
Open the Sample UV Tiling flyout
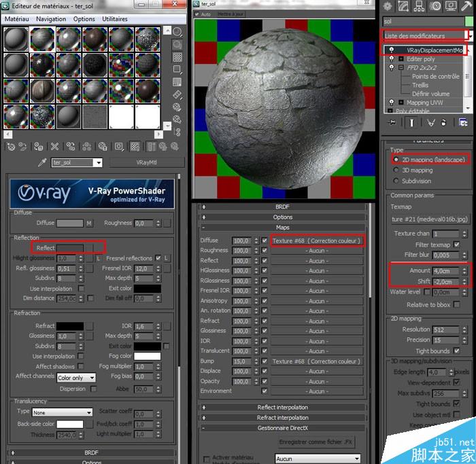(x=177, y=70)
